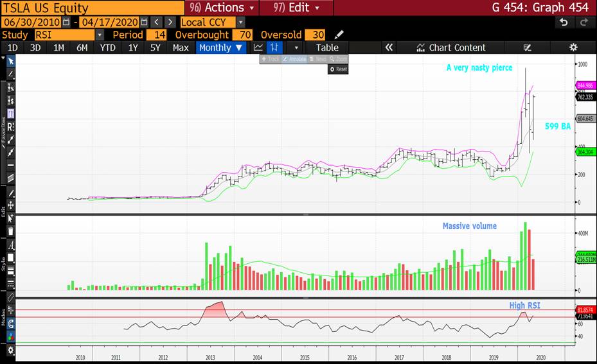Toggle the magnet snap mode
The image size is (597, 364).
coord(11,324)
